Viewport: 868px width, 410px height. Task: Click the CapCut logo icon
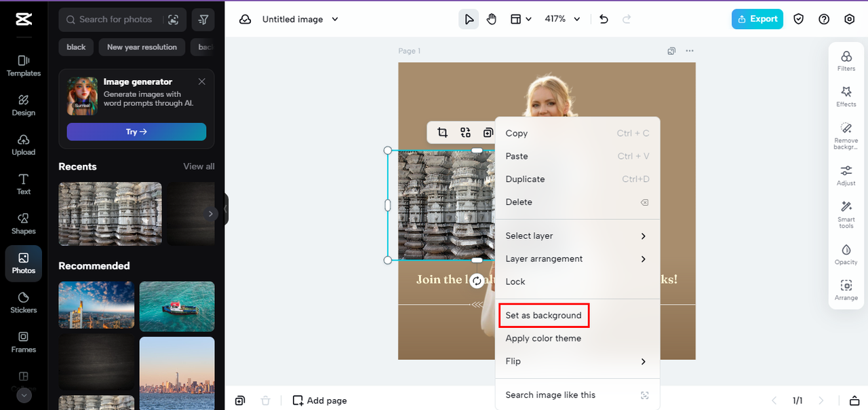24,19
